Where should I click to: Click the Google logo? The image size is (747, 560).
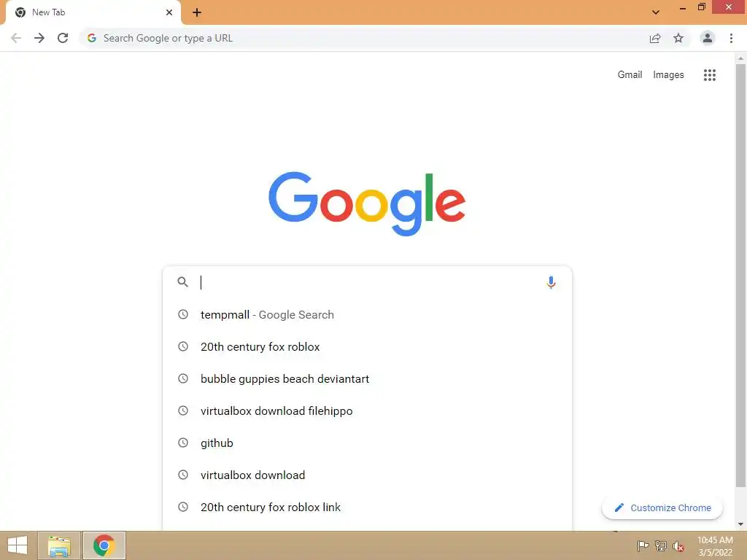pos(367,203)
